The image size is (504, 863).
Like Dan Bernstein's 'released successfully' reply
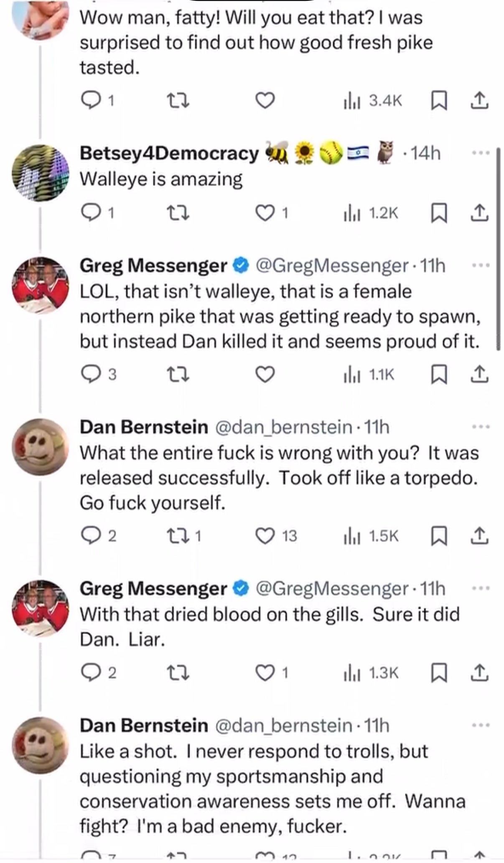(265, 536)
